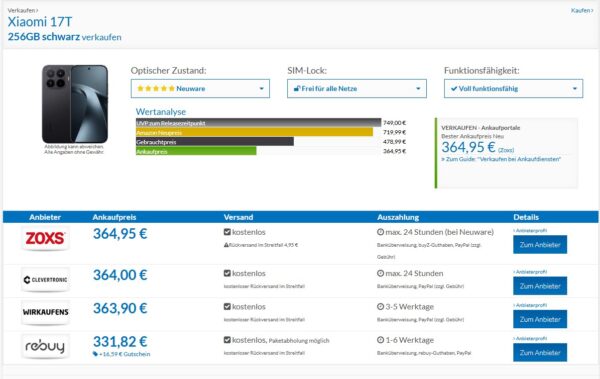Viewport: 600px width, 379px height.
Task: Click the Details column header
Action: [x=526, y=217]
